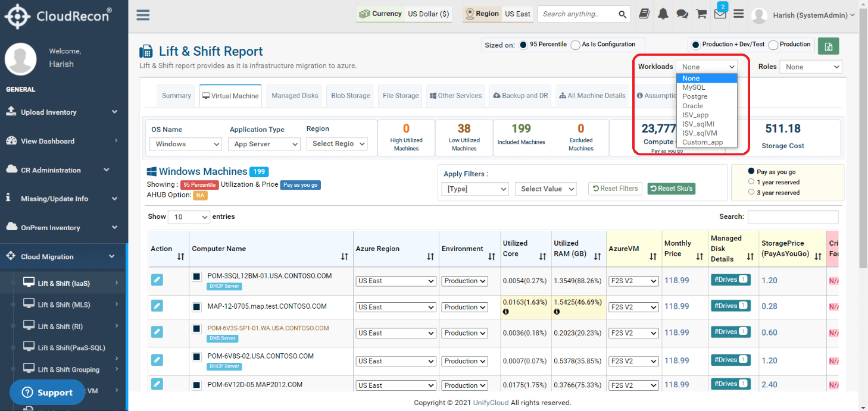Click the Reset Filters button
The height and width of the screenshot is (411, 868).
(x=616, y=189)
